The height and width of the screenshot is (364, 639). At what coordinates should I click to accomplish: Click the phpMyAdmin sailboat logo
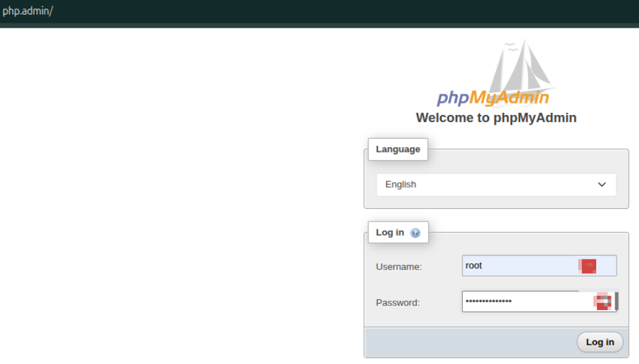pyautogui.click(x=496, y=74)
